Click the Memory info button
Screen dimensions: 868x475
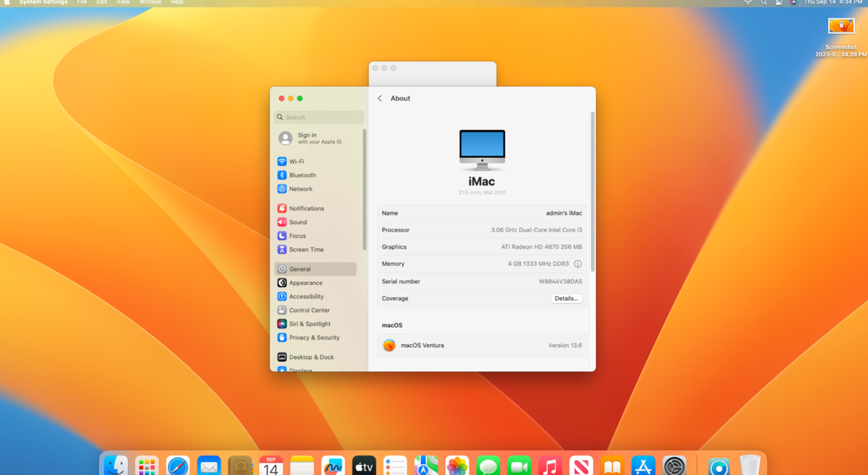click(576, 264)
